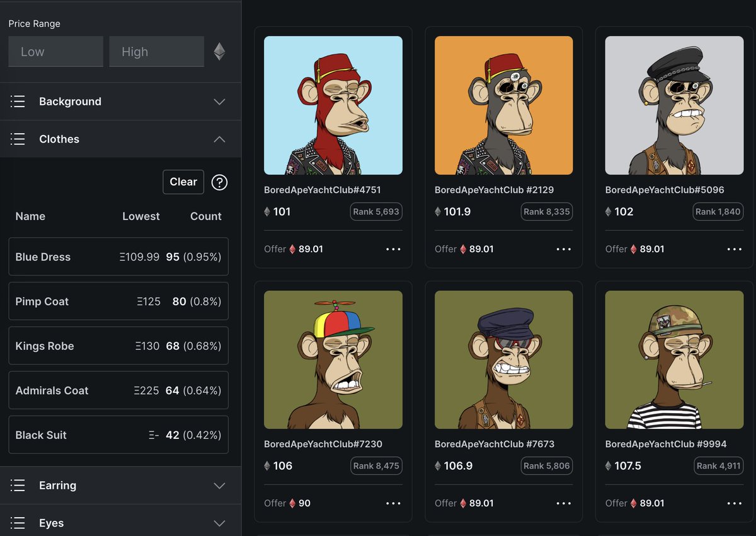Click the Price Range label
The width and height of the screenshot is (756, 536).
click(x=35, y=24)
